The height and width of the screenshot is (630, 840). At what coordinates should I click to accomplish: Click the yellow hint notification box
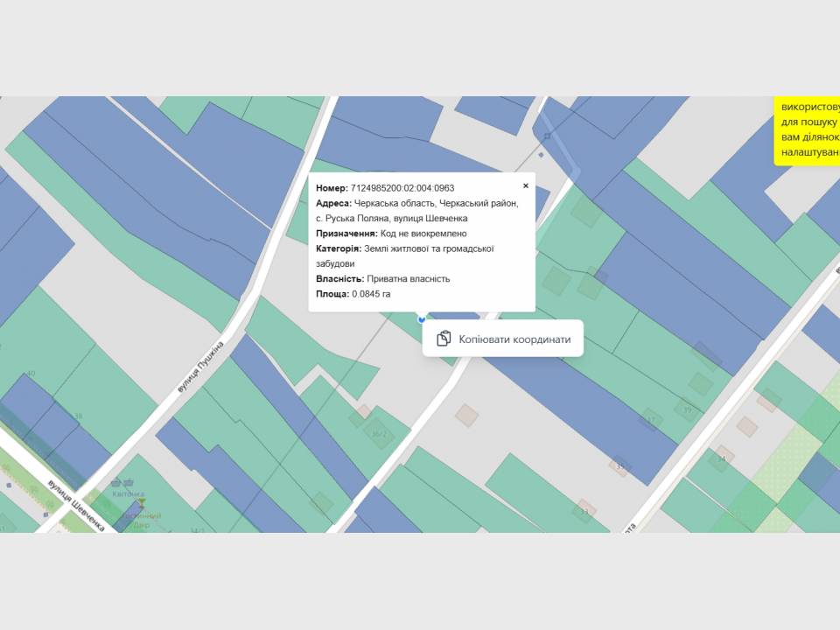click(x=807, y=131)
